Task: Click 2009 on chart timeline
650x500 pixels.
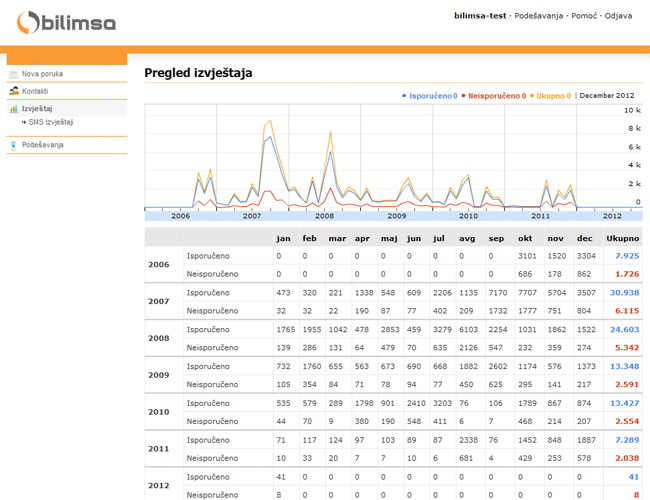Action: point(397,216)
